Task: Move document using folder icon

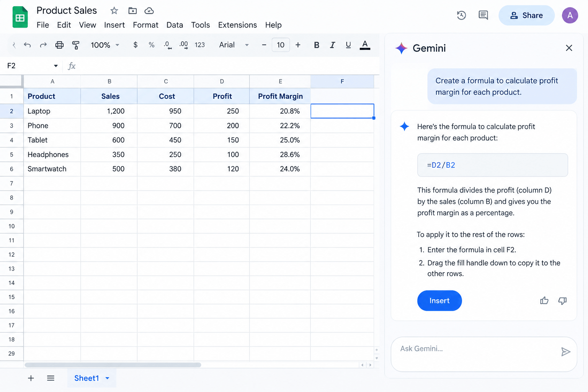Action: click(x=132, y=11)
